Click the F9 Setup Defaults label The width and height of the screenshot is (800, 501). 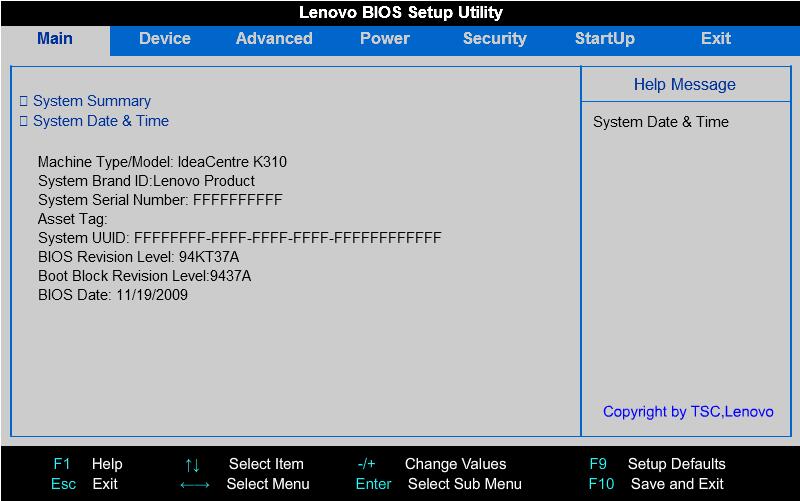676,464
